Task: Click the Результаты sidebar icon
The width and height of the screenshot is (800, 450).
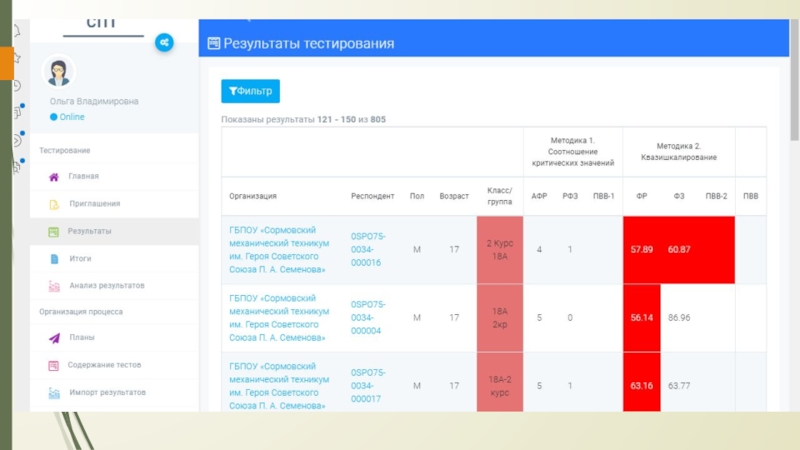Action: coord(54,231)
